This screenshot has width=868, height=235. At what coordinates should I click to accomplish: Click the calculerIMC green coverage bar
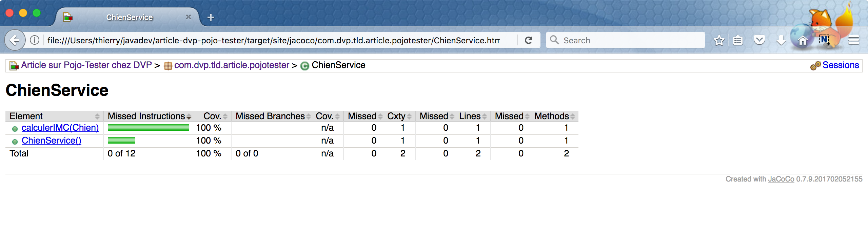pos(148,127)
